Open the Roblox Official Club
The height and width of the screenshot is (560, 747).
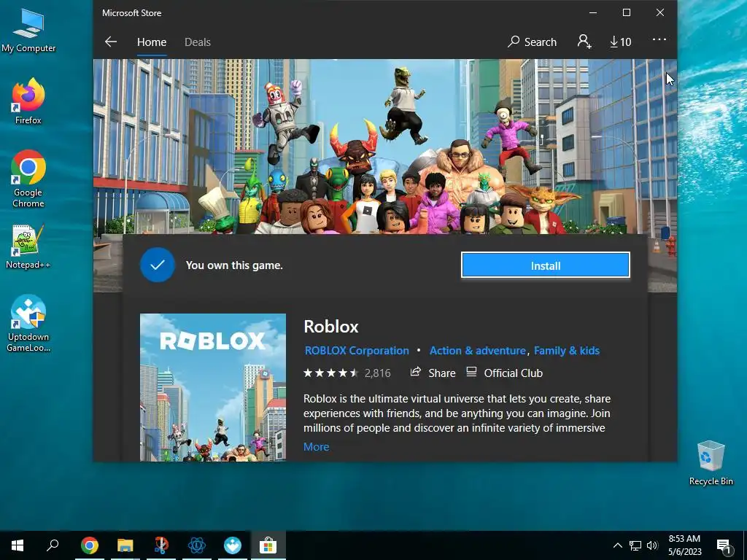tap(505, 373)
